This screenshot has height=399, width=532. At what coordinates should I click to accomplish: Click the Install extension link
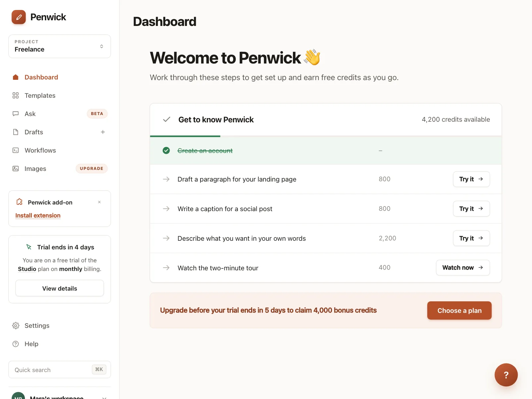(38, 215)
